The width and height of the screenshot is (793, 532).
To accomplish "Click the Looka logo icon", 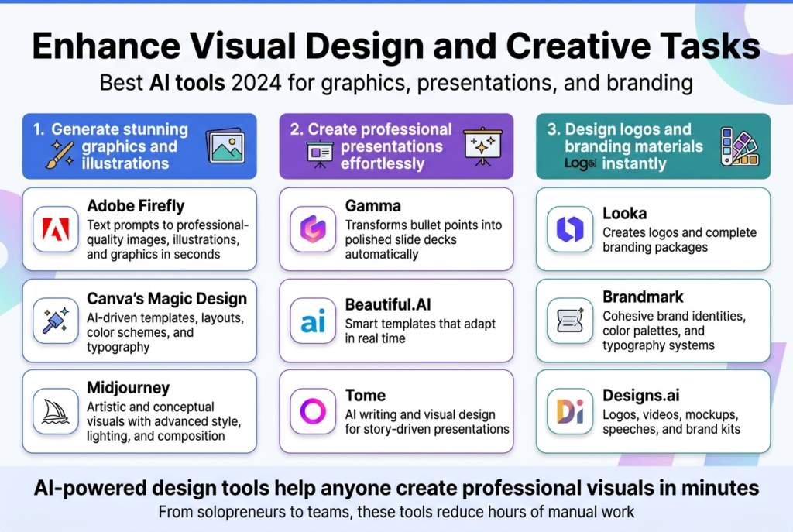I will [x=570, y=229].
